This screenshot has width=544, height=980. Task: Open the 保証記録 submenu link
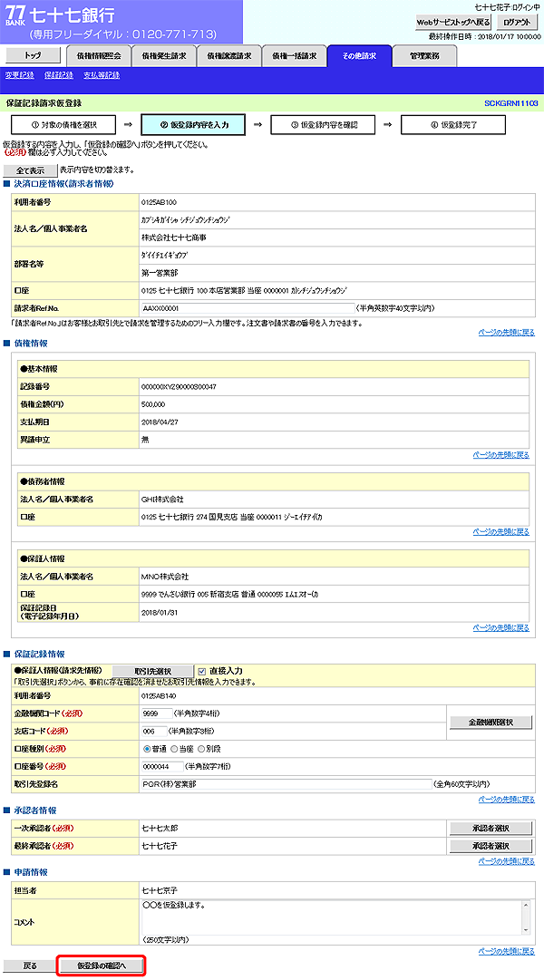click(59, 75)
